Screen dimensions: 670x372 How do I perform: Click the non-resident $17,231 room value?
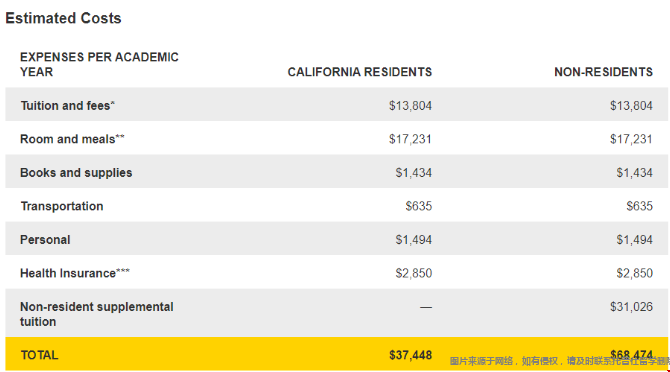click(631, 139)
